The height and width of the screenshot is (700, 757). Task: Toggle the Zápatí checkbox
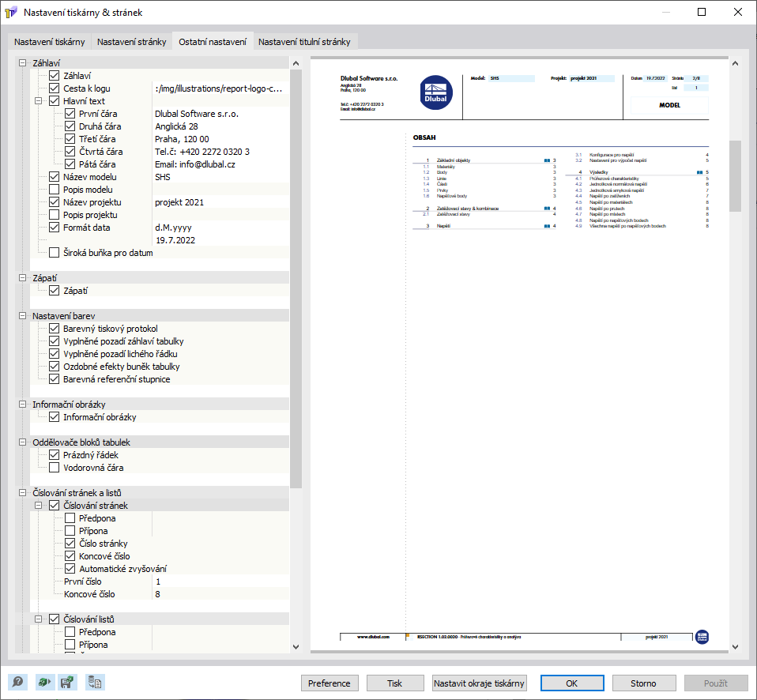tap(54, 291)
